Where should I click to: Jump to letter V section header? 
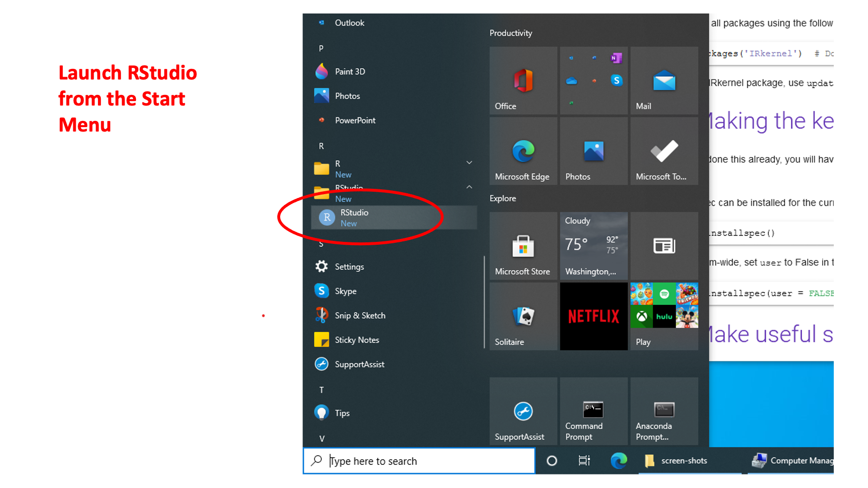point(322,438)
